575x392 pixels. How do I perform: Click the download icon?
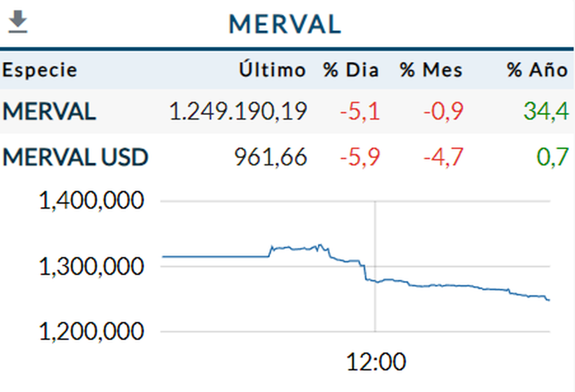click(x=18, y=23)
